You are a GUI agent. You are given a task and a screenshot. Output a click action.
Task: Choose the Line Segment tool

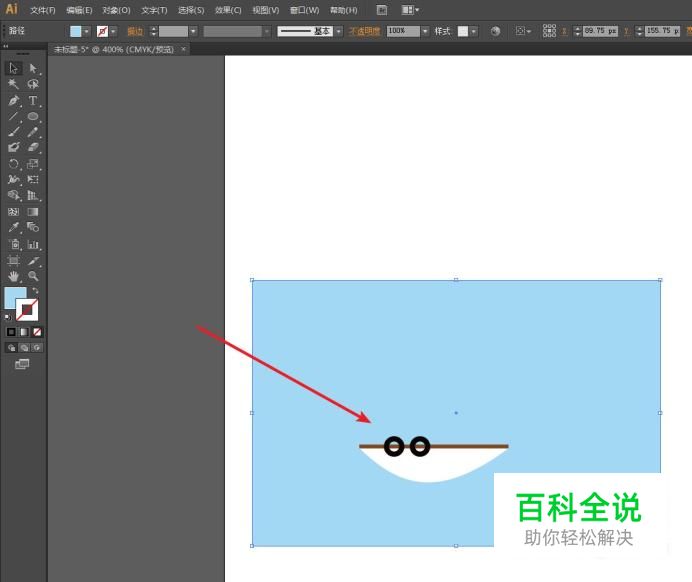click(13, 116)
